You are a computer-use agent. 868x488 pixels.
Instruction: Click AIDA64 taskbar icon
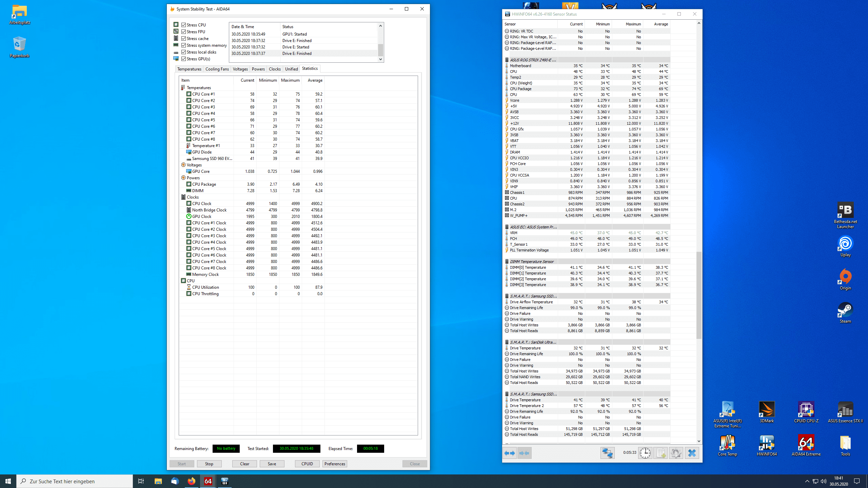(208, 481)
